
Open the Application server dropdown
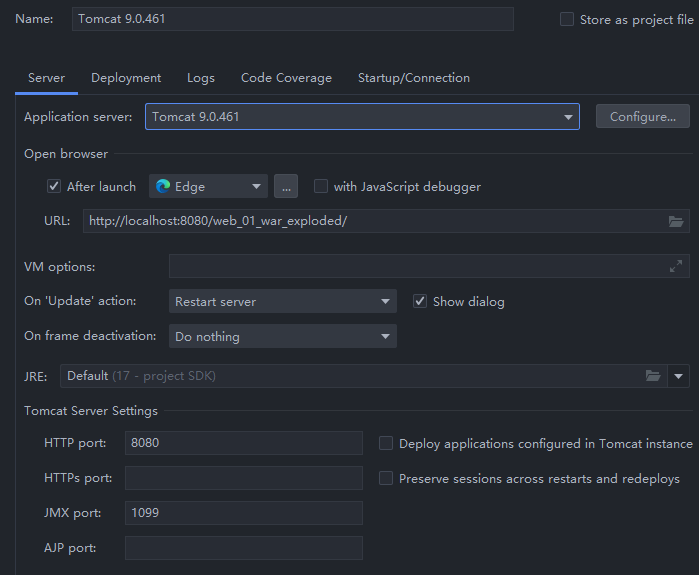click(x=362, y=117)
